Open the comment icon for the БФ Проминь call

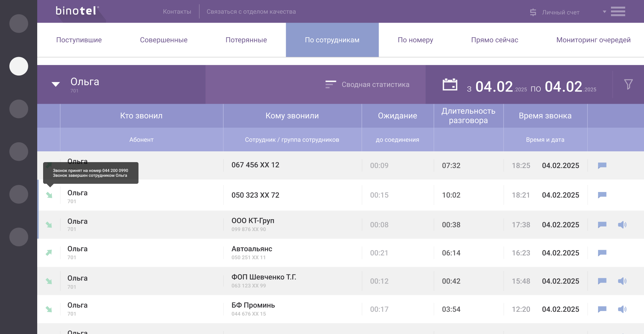pyautogui.click(x=602, y=309)
